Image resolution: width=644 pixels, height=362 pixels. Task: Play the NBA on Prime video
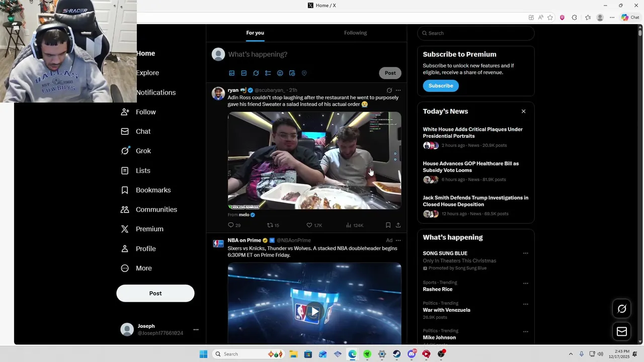pos(314,311)
